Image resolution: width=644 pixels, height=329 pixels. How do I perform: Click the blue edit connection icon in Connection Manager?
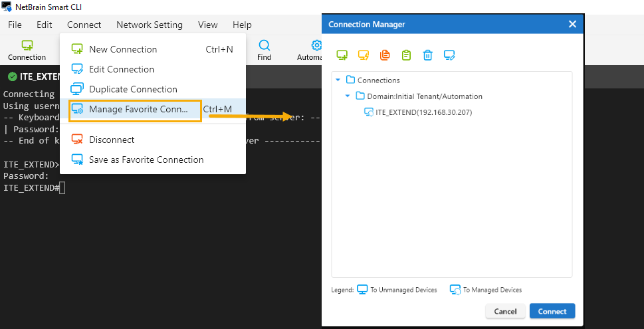click(449, 55)
